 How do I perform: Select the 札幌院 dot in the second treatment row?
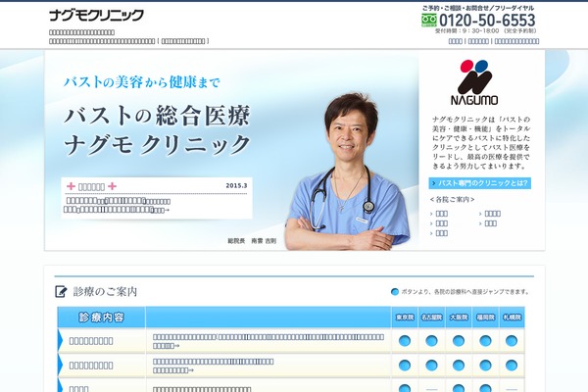(x=512, y=365)
